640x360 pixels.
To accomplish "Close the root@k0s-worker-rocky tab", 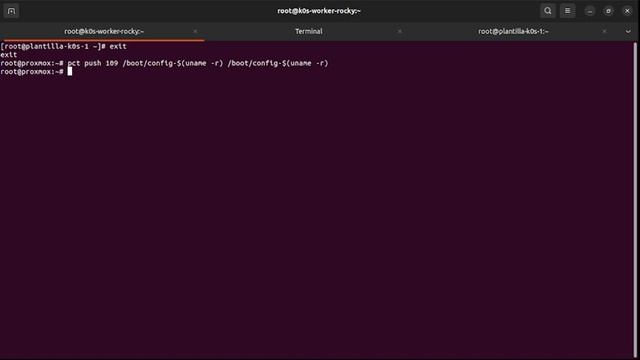I will (x=195, y=31).
